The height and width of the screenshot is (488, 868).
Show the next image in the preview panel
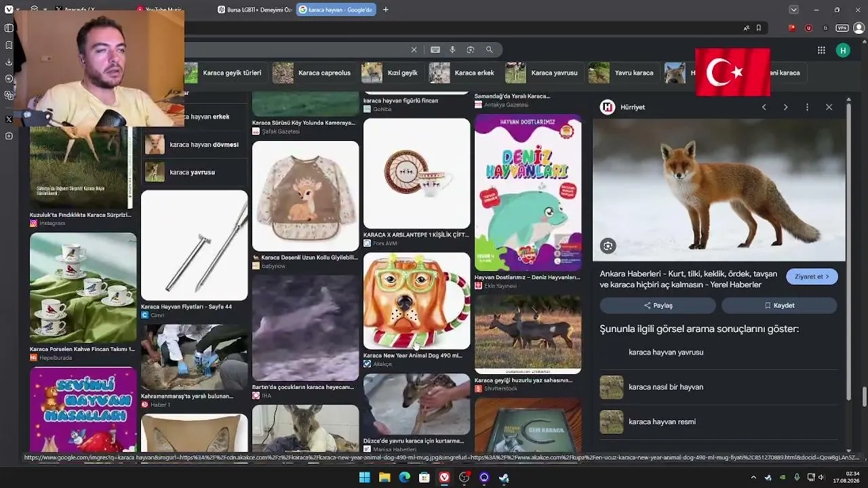coord(785,107)
